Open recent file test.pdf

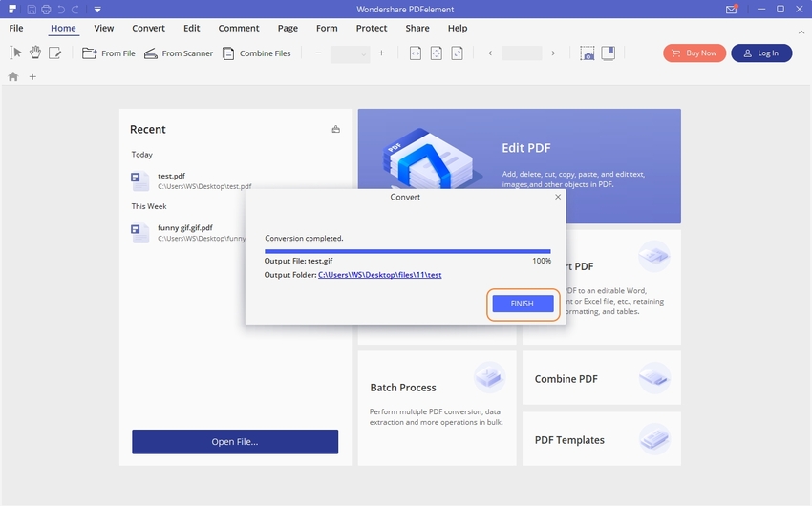[191, 181]
